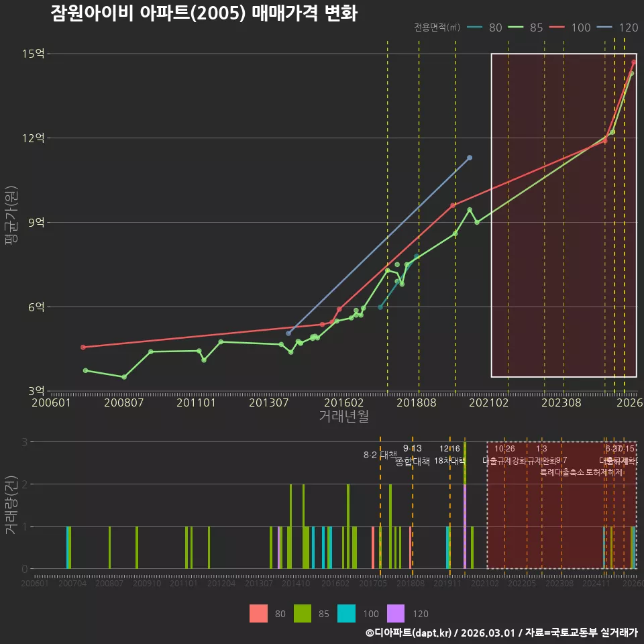644x644 pixels.
Task: Click the 8·2 대책 policy annotation
Action: (x=380, y=455)
